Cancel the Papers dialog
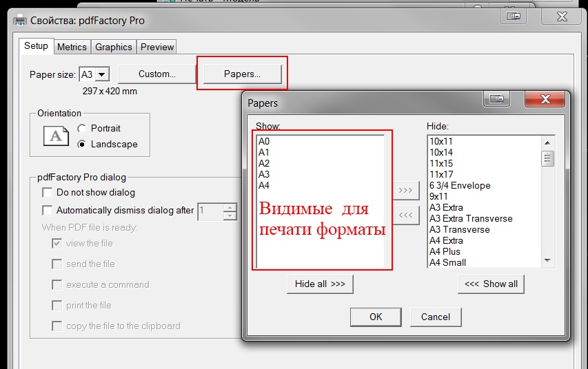 tap(436, 317)
